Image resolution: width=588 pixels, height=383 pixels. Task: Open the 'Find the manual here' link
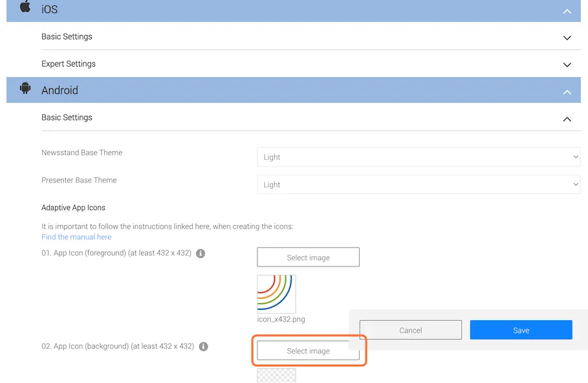click(x=76, y=237)
